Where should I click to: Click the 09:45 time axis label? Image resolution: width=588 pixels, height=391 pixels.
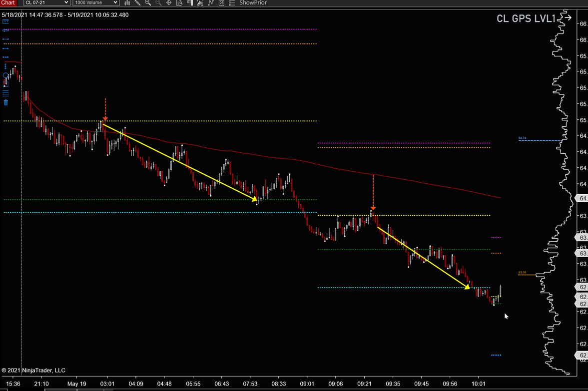421,384
